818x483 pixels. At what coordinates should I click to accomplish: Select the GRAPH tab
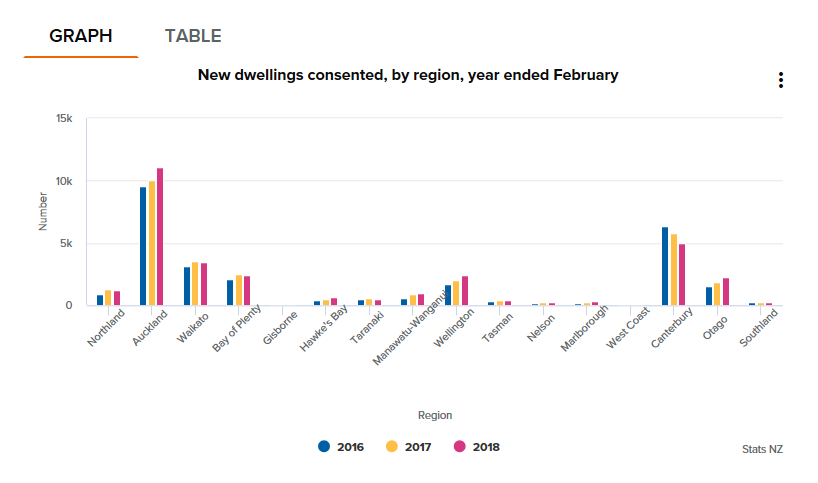[x=81, y=36]
